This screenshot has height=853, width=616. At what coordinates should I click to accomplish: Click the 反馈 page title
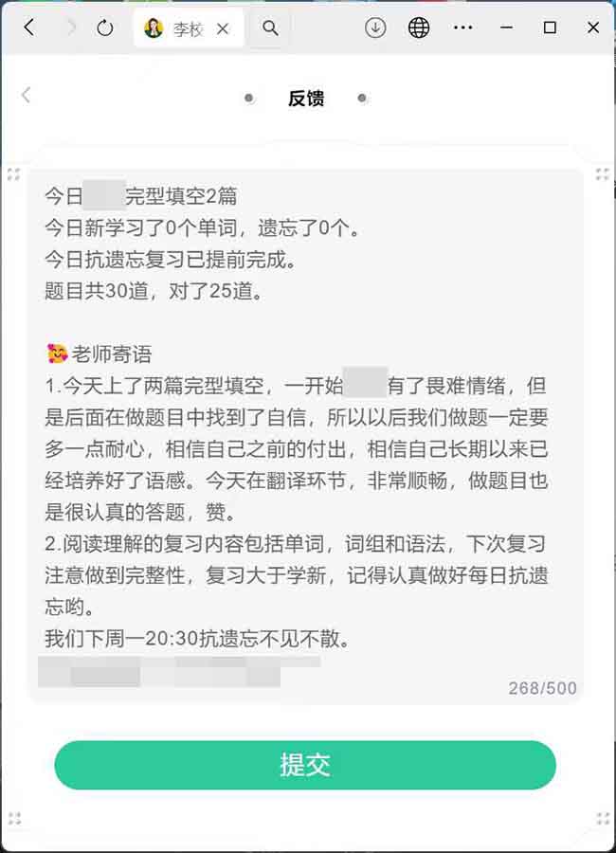point(306,99)
